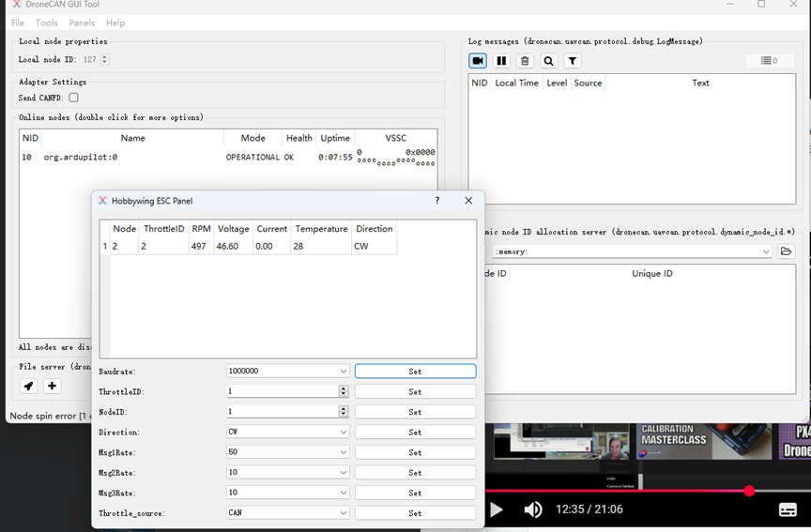Open the Throttle_source dropdown
The width and height of the screenshot is (811, 532).
pyautogui.click(x=287, y=513)
